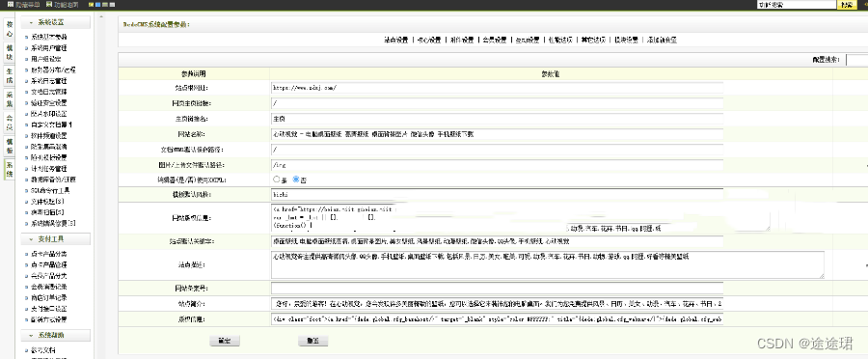The height and width of the screenshot is (359, 868).
Task: Switch to the 其它选项 tab
Action: click(x=593, y=40)
